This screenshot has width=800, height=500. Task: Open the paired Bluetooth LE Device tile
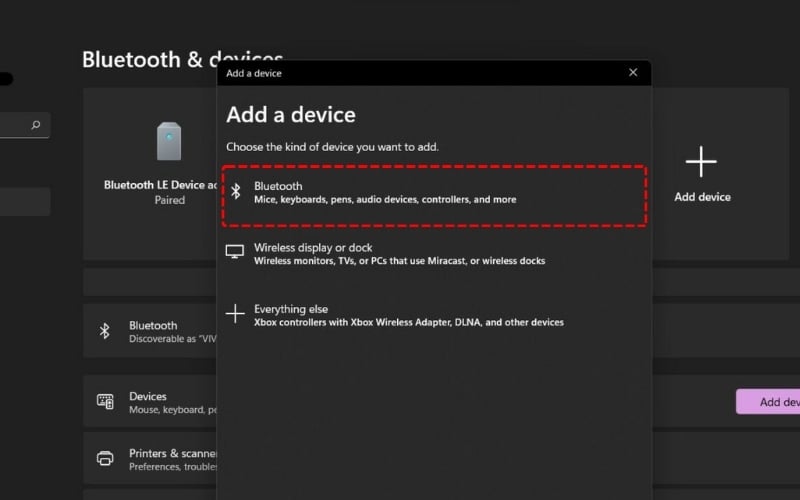coord(151,173)
